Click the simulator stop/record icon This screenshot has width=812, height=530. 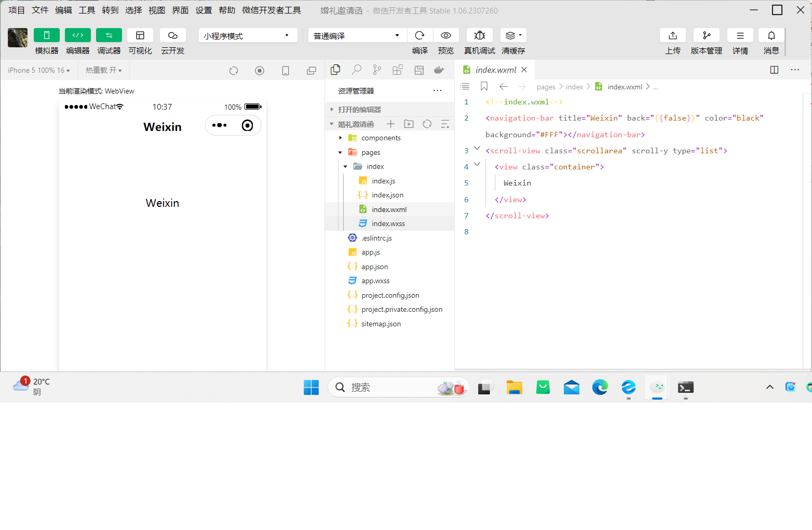click(260, 71)
